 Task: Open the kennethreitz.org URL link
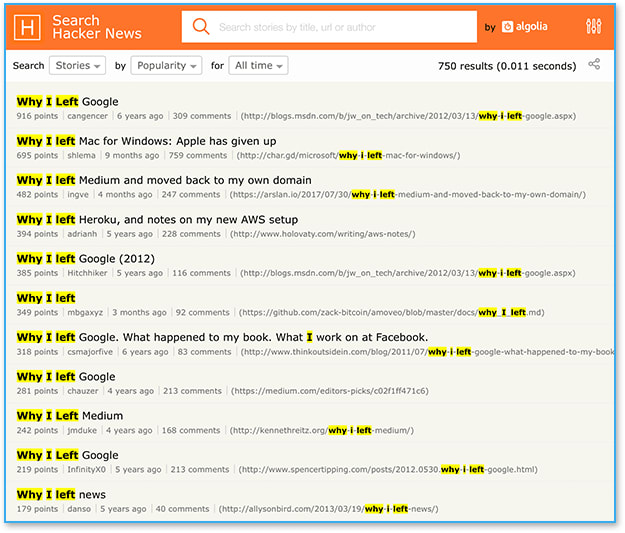click(322, 431)
